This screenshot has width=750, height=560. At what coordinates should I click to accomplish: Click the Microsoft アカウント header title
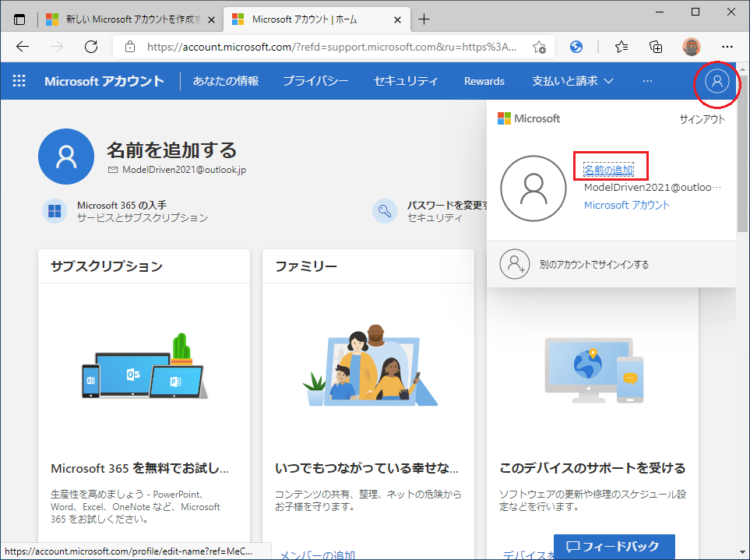(104, 81)
